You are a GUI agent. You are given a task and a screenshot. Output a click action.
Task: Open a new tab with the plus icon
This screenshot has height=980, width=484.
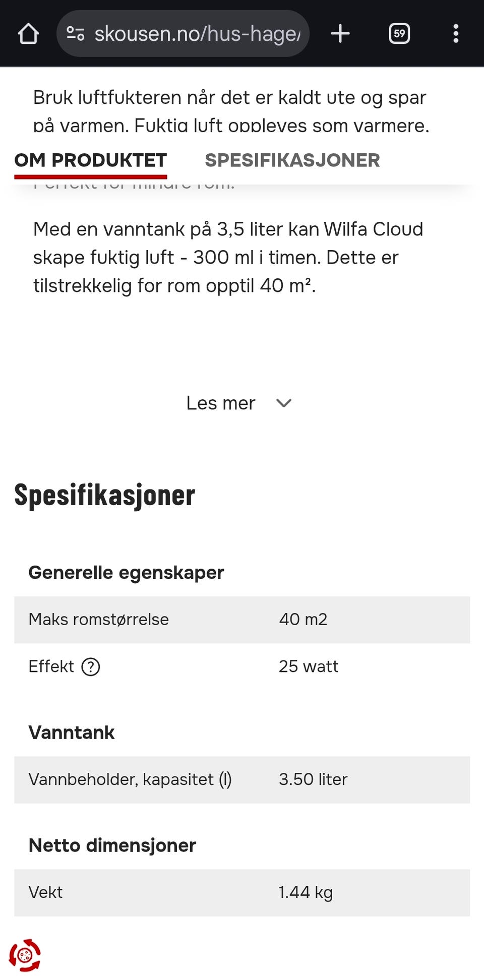pos(340,33)
